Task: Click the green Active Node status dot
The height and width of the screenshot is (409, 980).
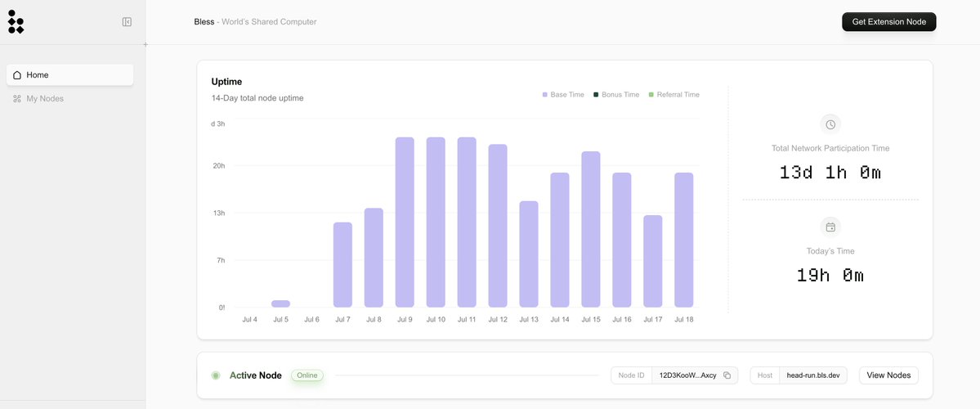Action: 216,375
